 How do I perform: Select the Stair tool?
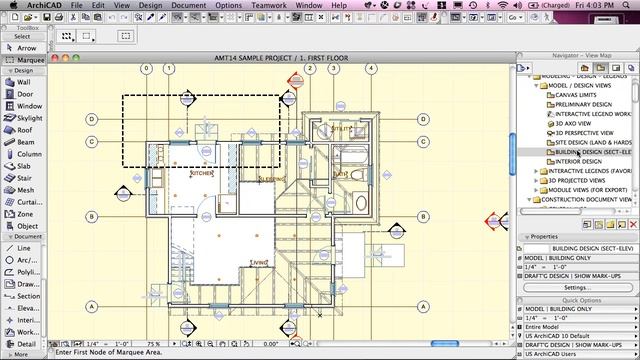click(x=23, y=178)
